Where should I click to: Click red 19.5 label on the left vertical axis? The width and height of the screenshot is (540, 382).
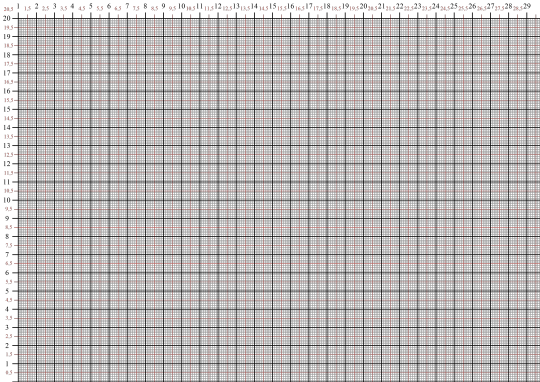coord(8,28)
